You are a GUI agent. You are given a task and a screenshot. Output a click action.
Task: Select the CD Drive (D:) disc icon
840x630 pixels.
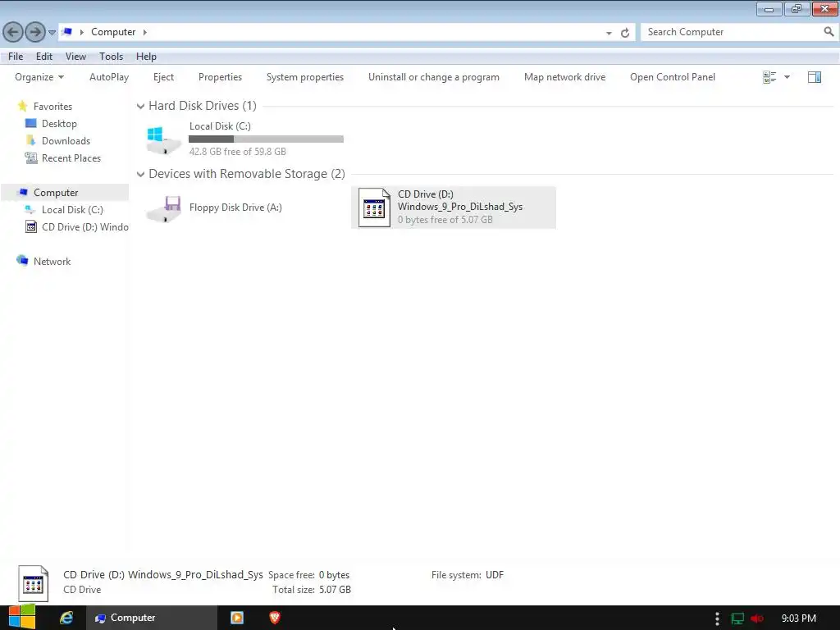[374, 208]
